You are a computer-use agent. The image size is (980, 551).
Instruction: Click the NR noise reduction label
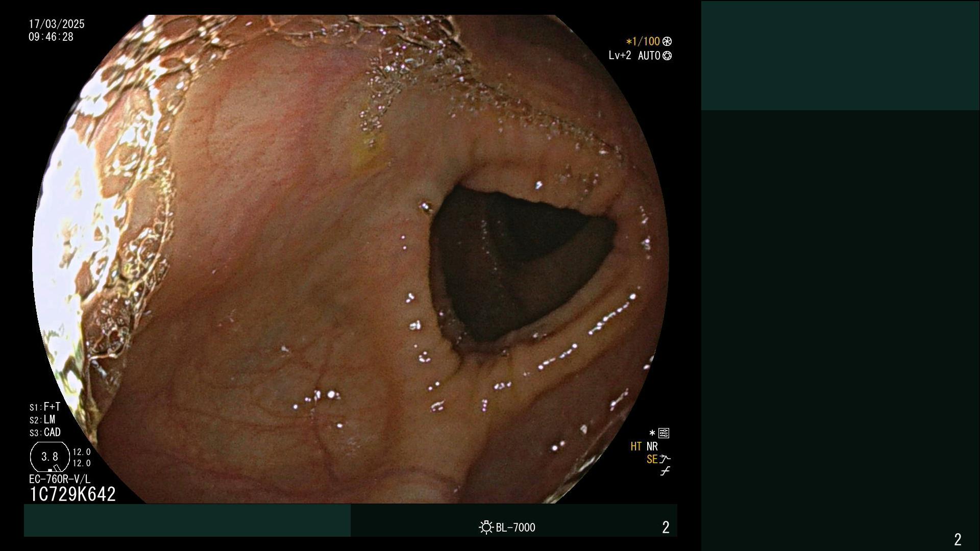pos(652,446)
